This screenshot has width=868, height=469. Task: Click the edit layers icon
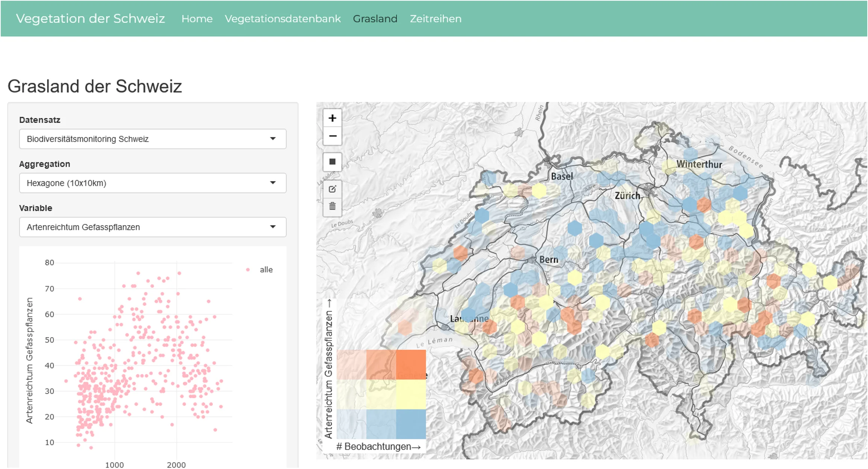(332, 189)
